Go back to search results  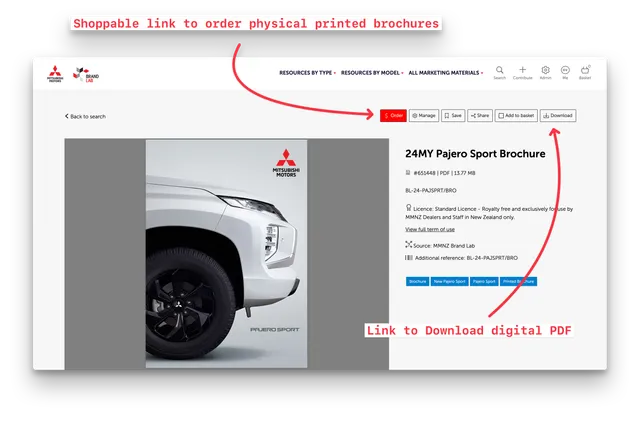pos(85,116)
